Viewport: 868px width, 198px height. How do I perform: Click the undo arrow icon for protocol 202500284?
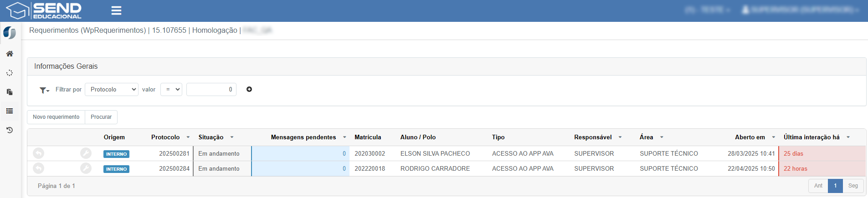(x=39, y=168)
